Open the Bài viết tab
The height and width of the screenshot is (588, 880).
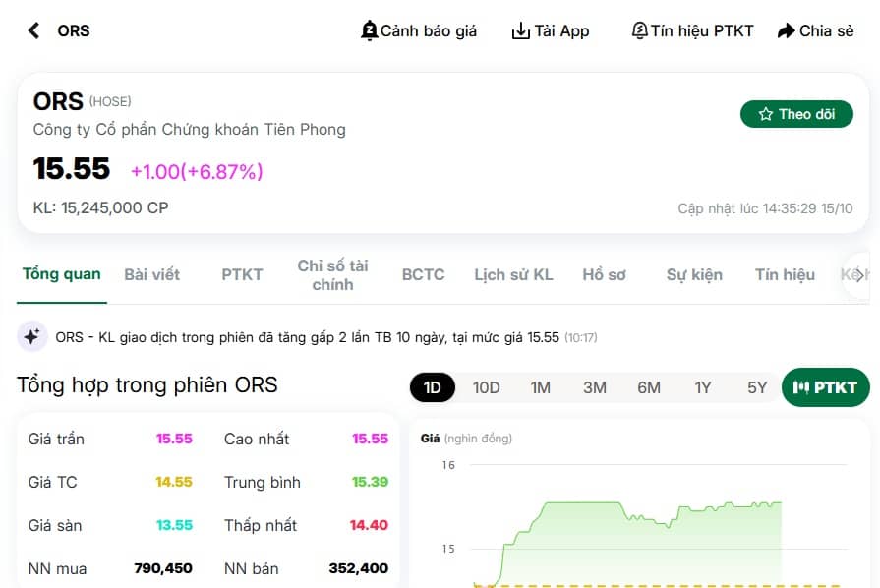click(x=152, y=275)
